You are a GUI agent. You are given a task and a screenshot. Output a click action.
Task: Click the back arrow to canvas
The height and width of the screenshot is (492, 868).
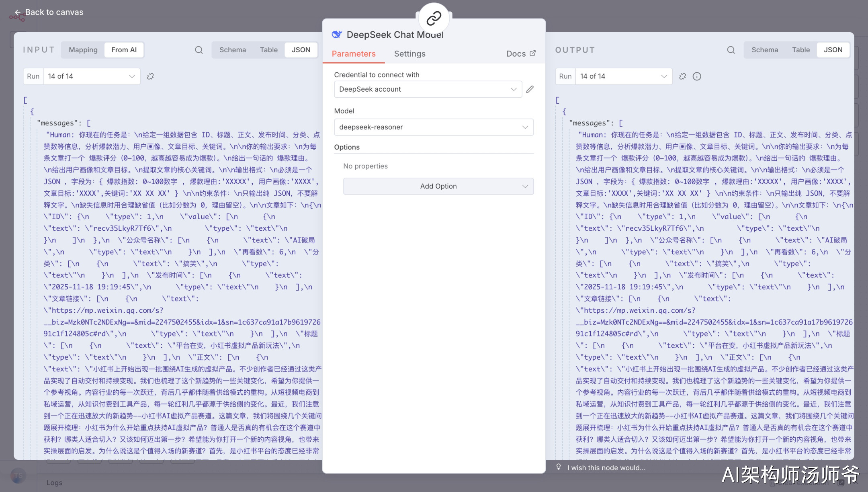(x=17, y=12)
